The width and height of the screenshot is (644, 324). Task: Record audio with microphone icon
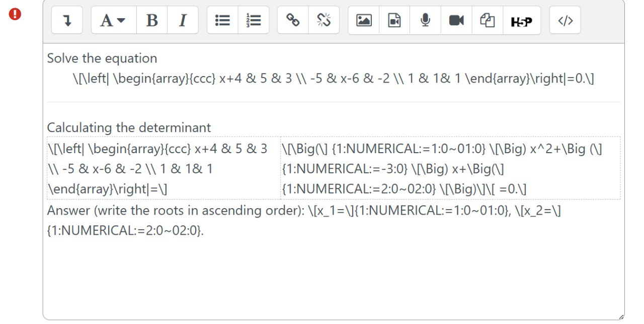(425, 20)
